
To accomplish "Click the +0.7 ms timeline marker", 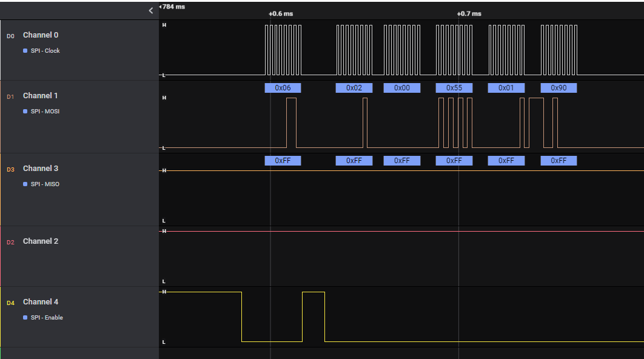I will (469, 13).
